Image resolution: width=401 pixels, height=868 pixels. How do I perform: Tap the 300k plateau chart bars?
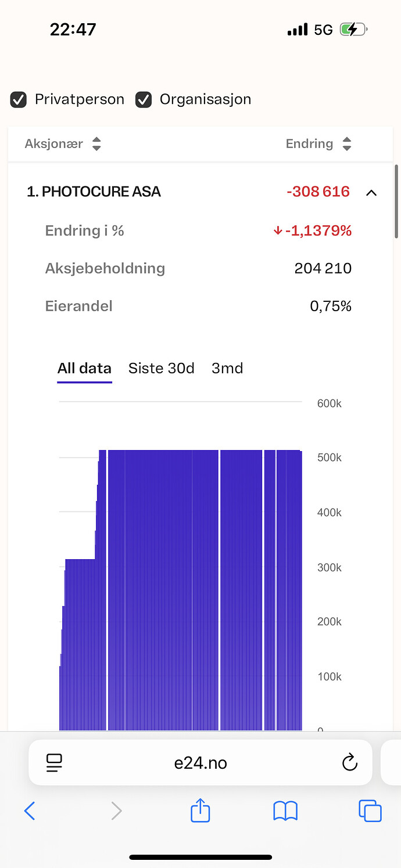(x=80, y=644)
